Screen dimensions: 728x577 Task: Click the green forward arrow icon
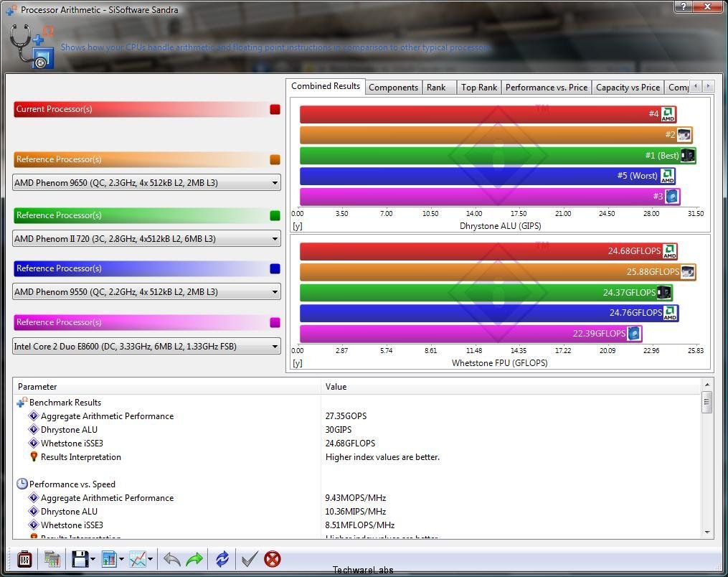[x=194, y=559]
